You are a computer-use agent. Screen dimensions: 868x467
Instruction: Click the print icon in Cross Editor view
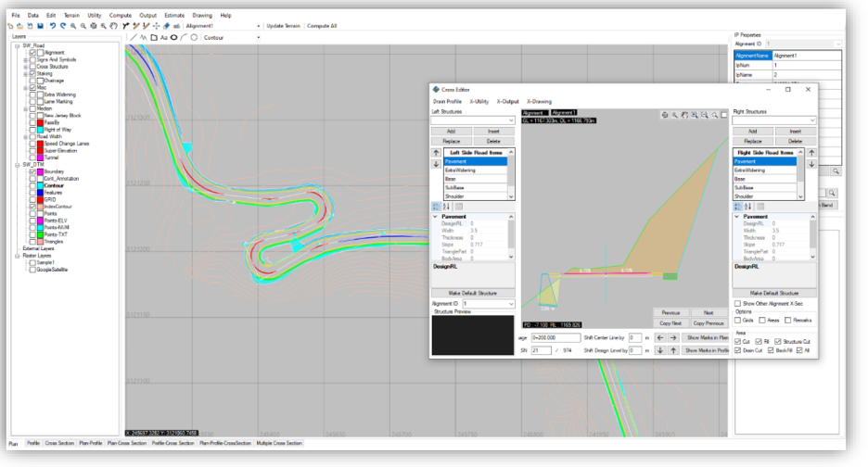point(665,115)
